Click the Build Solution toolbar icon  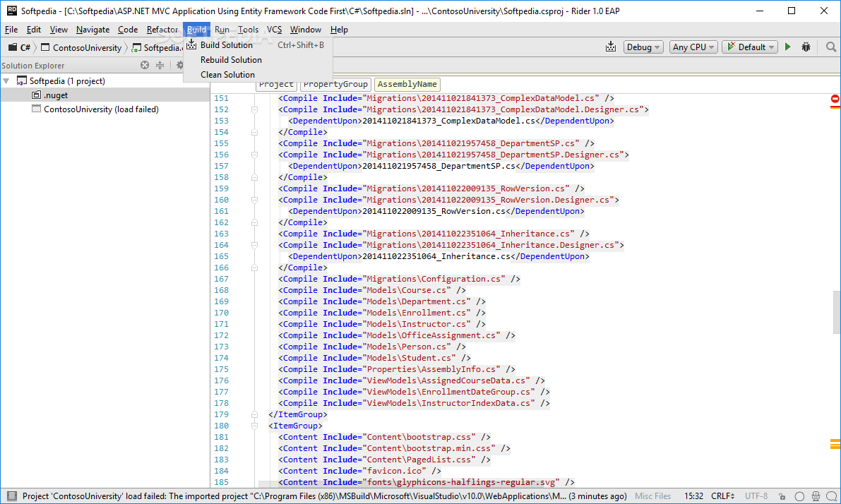[x=610, y=47]
